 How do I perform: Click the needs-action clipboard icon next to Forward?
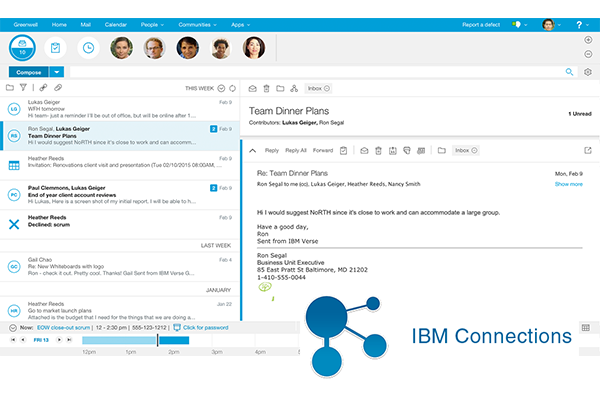[x=343, y=150]
